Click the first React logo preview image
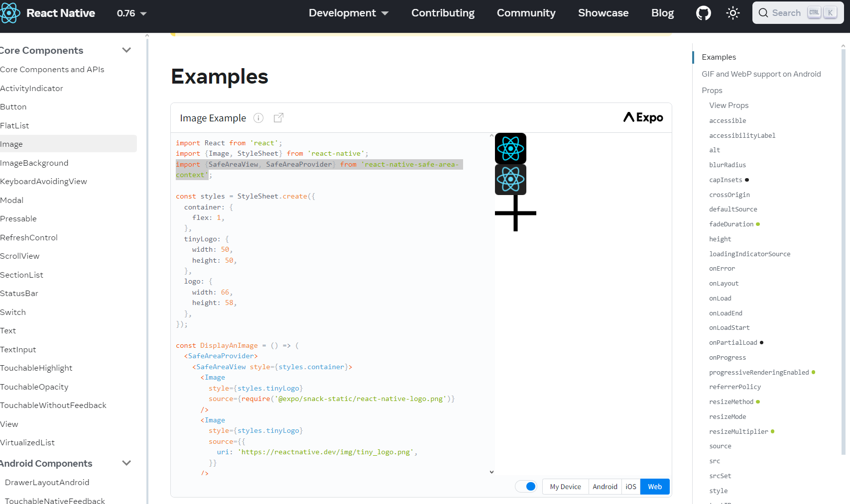Screen dimensions: 850x504 510,148
